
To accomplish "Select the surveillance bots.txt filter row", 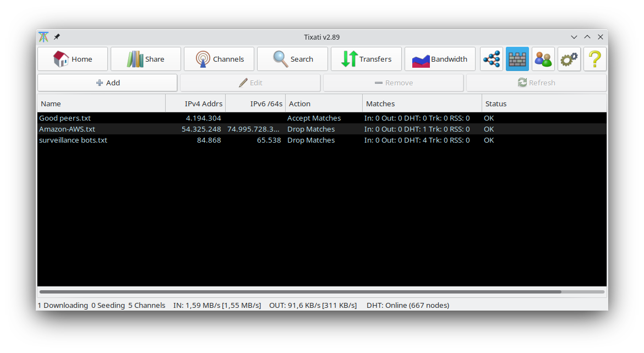I will 165,140.
